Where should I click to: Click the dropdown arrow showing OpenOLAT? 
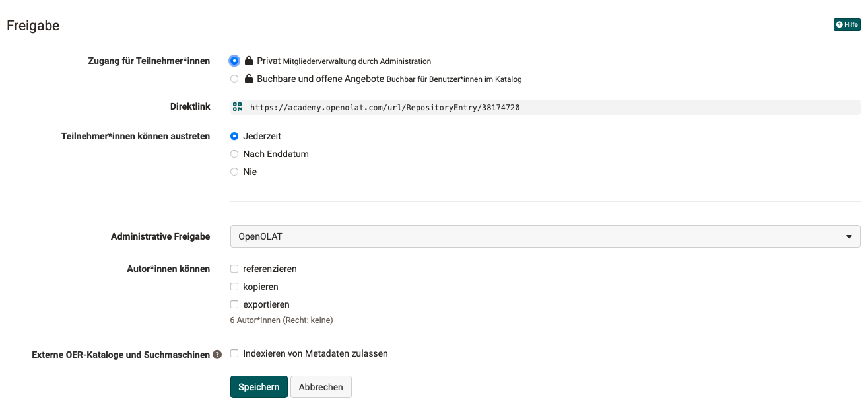click(850, 236)
